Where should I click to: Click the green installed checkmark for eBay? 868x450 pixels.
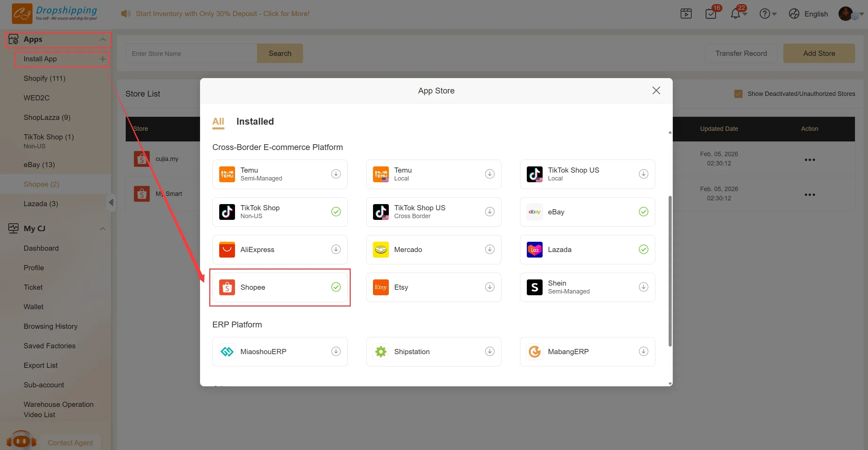pyautogui.click(x=643, y=212)
